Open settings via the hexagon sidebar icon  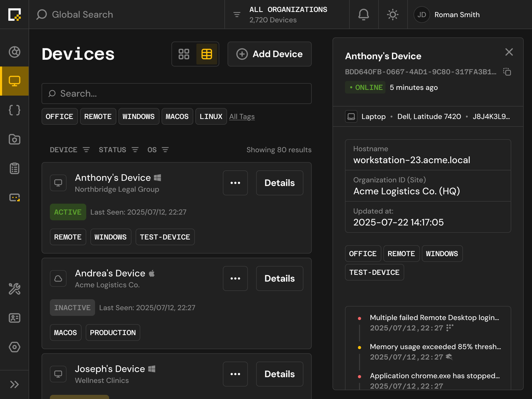coord(15,347)
